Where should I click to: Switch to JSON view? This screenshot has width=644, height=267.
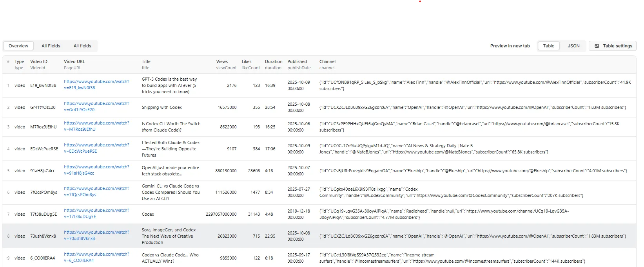[573, 46]
